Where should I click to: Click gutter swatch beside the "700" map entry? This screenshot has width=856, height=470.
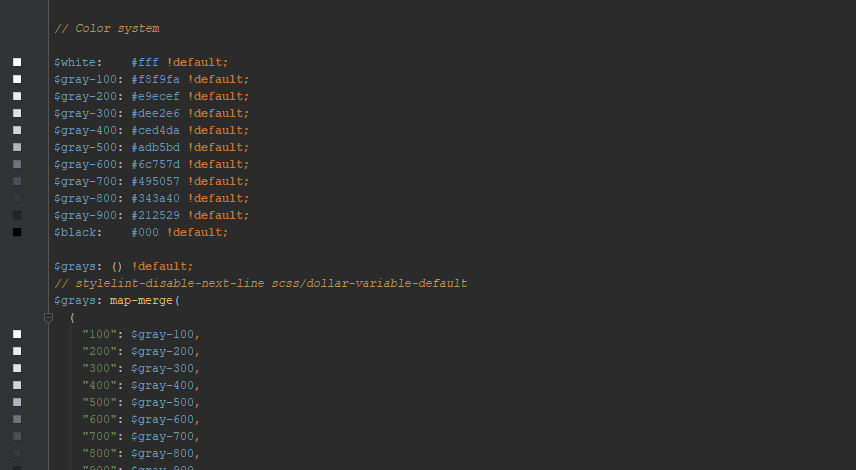(17, 436)
